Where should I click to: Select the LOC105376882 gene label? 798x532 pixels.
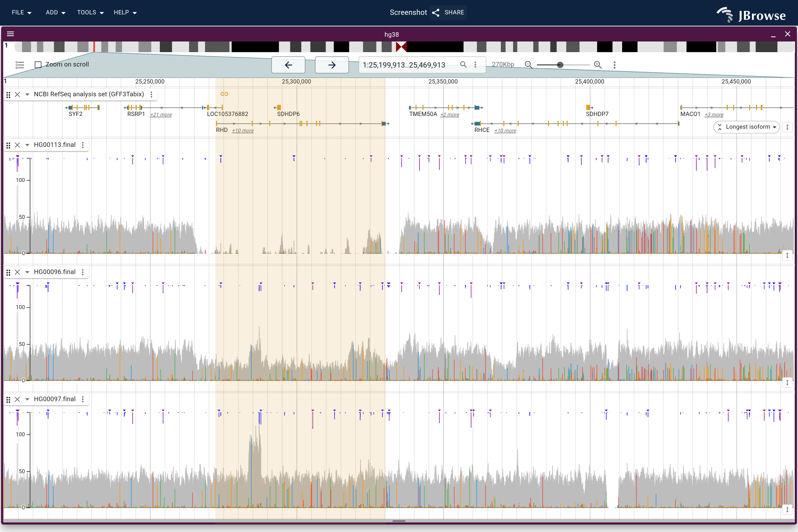pyautogui.click(x=228, y=114)
